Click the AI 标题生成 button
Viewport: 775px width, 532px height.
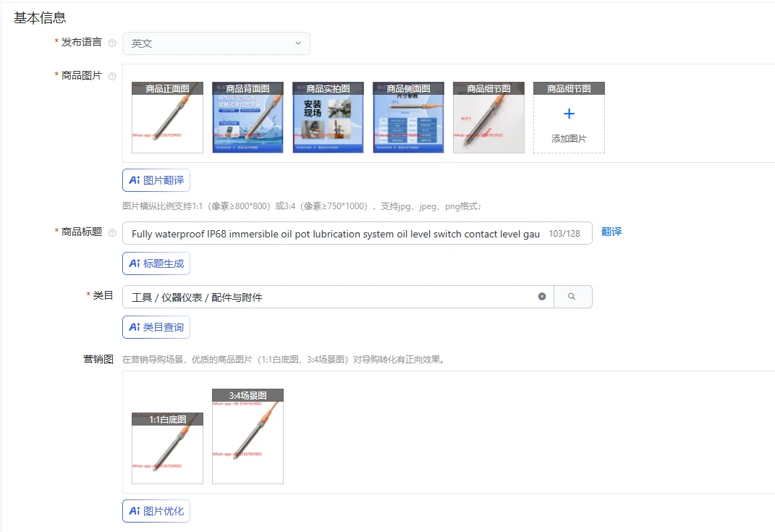[x=156, y=263]
